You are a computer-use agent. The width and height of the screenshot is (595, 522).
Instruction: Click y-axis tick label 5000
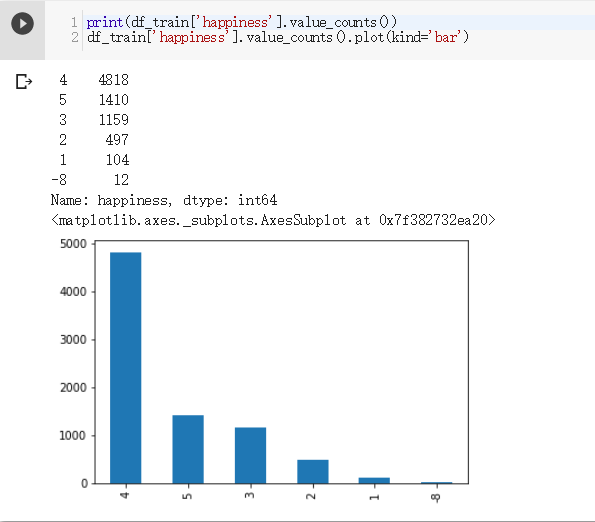73,244
